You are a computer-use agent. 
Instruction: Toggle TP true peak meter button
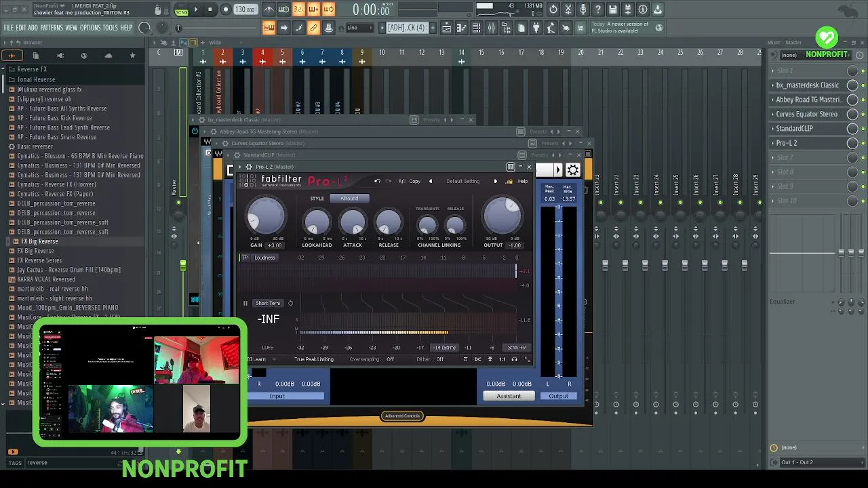(x=245, y=258)
